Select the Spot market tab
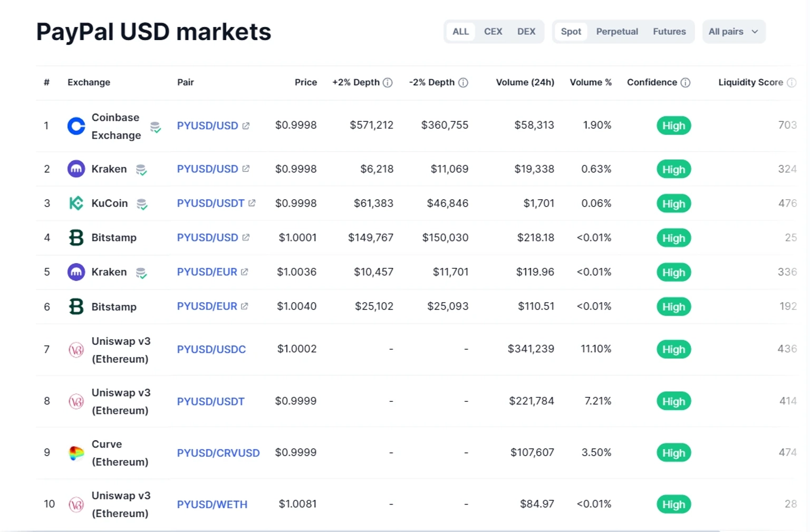This screenshot has width=810, height=532. coord(571,32)
